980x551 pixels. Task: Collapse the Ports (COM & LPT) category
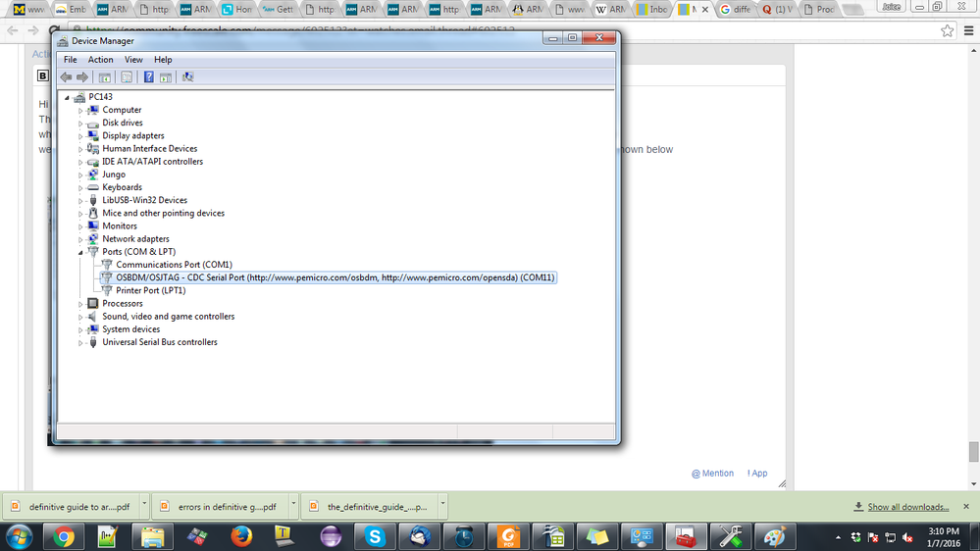[x=80, y=252]
